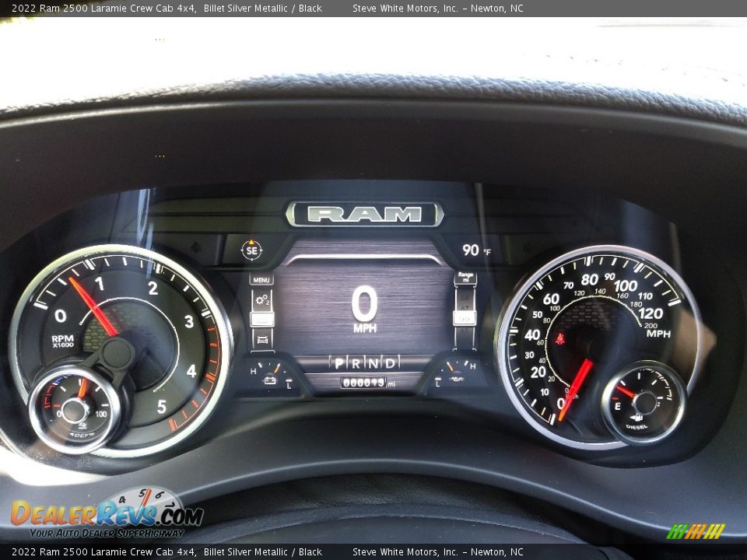The width and height of the screenshot is (747, 560).
Task: Select the highlighted value in Range strip
Action: pyautogui.click(x=465, y=318)
